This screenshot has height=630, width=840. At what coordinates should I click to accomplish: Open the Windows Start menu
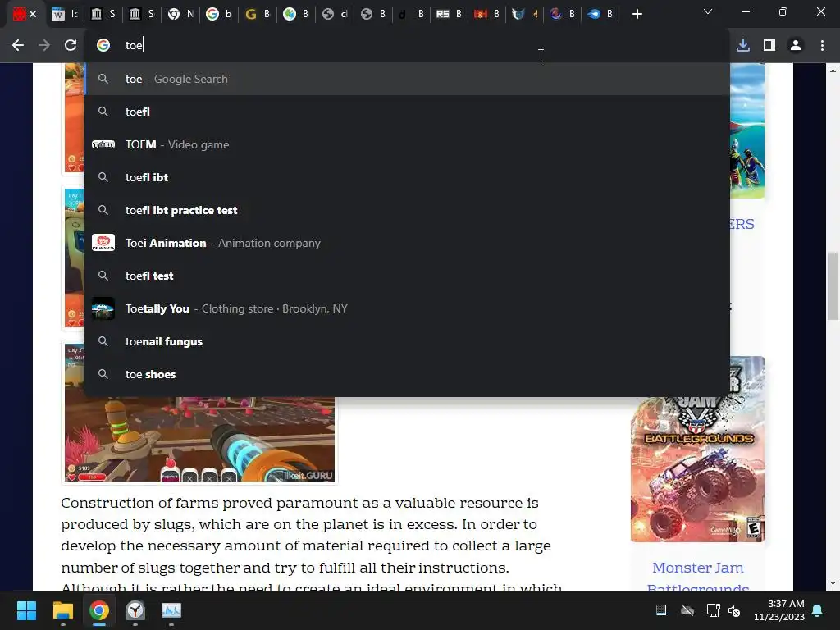coord(26,610)
